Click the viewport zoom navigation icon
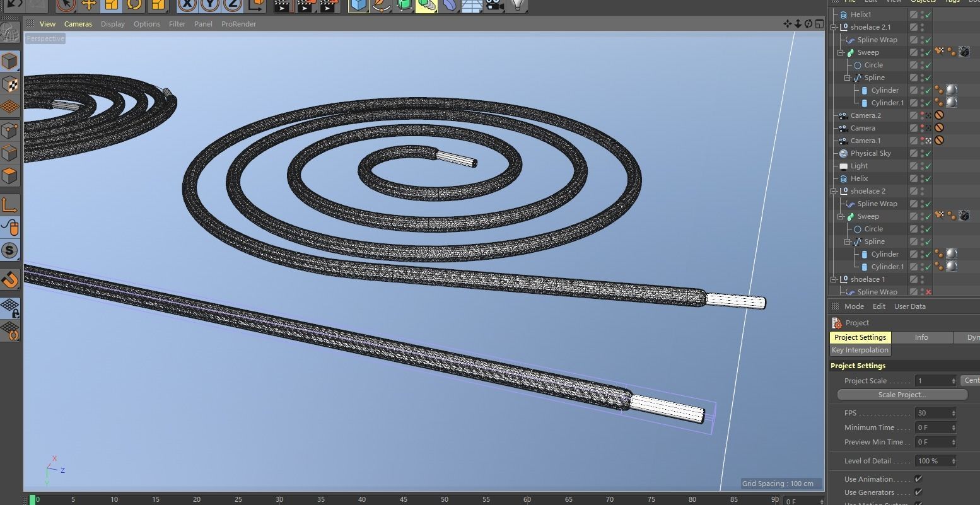 798,24
